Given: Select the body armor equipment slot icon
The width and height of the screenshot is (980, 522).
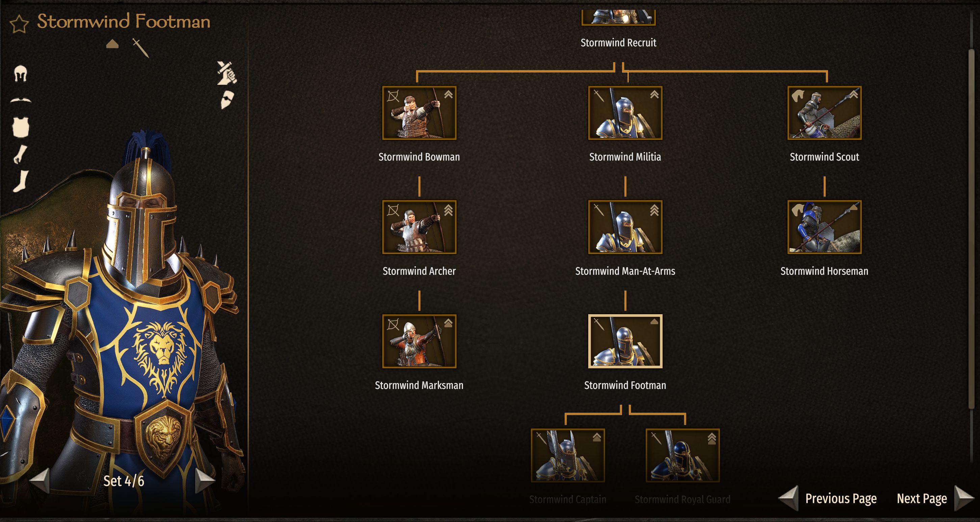Looking at the screenshot, I should (x=21, y=127).
